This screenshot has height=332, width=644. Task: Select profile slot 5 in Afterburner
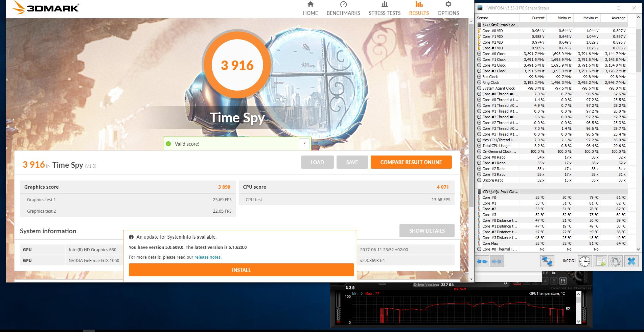554,281
